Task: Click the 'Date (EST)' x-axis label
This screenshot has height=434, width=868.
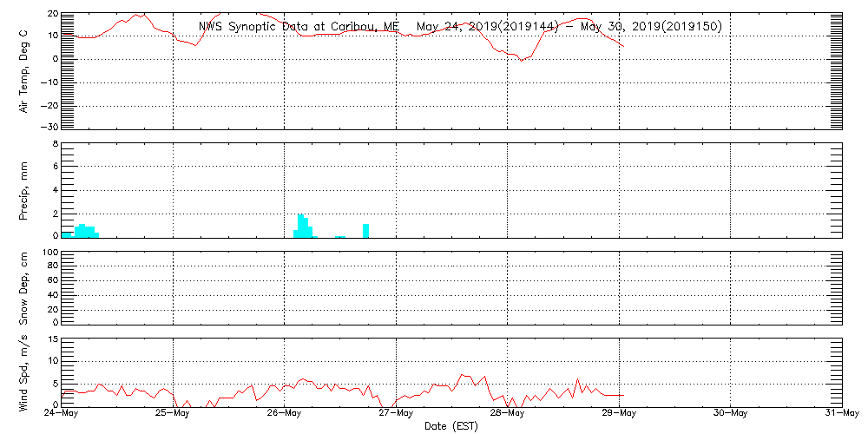Action: click(x=450, y=426)
